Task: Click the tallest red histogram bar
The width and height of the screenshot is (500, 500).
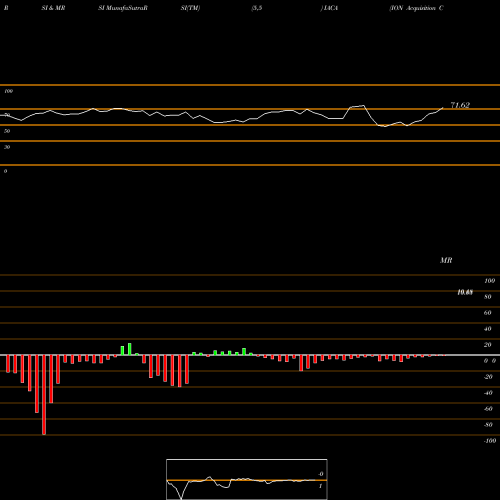Action: pyautogui.click(x=44, y=395)
